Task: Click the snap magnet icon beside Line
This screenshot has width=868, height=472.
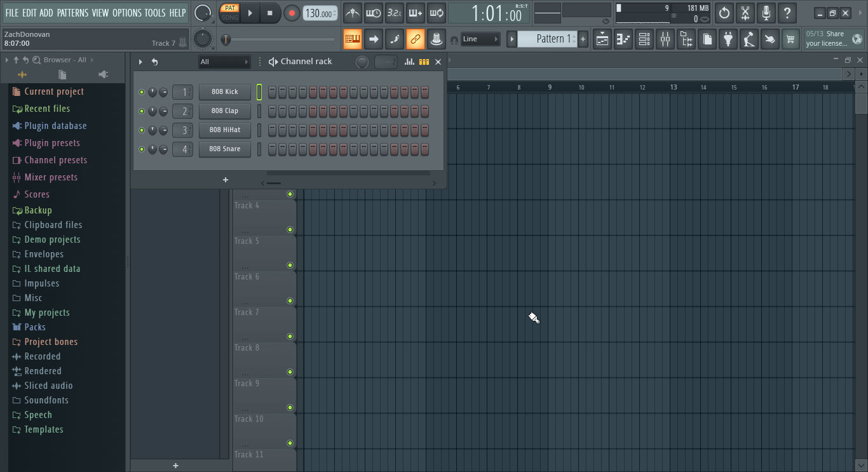Action: 454,39
